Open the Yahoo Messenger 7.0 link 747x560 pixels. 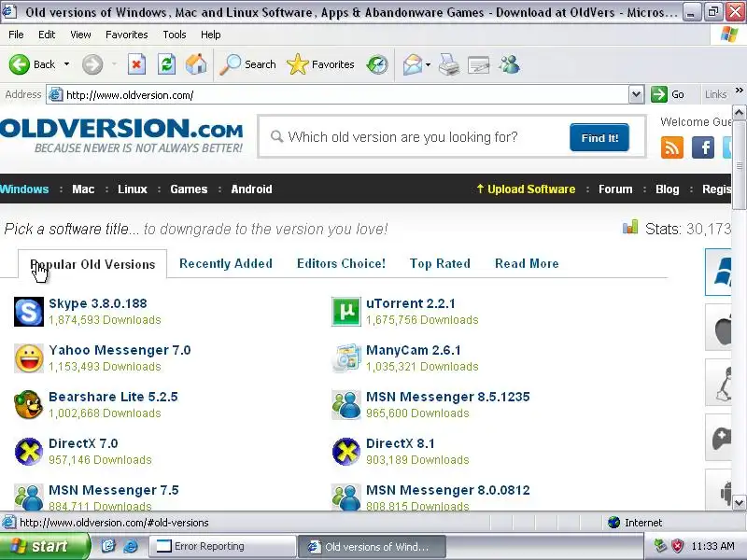[x=120, y=350]
